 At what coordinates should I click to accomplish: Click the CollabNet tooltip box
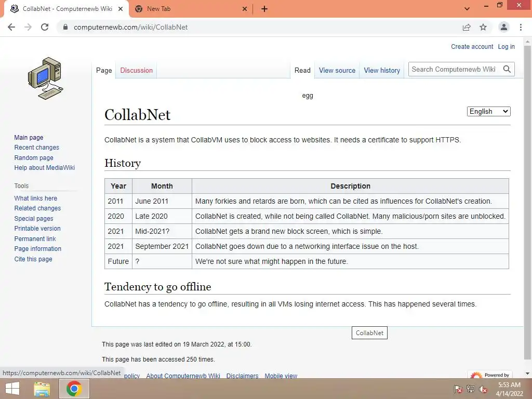pyautogui.click(x=369, y=333)
